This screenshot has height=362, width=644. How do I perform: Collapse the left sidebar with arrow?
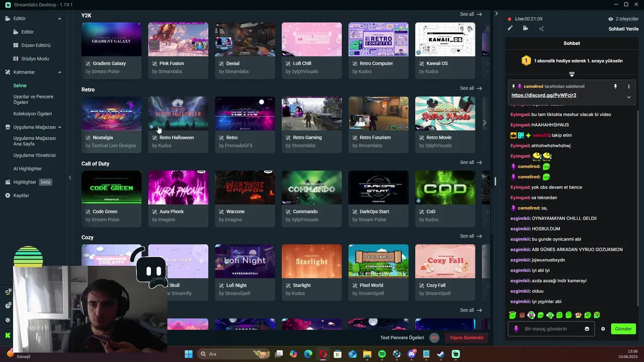[70, 177]
